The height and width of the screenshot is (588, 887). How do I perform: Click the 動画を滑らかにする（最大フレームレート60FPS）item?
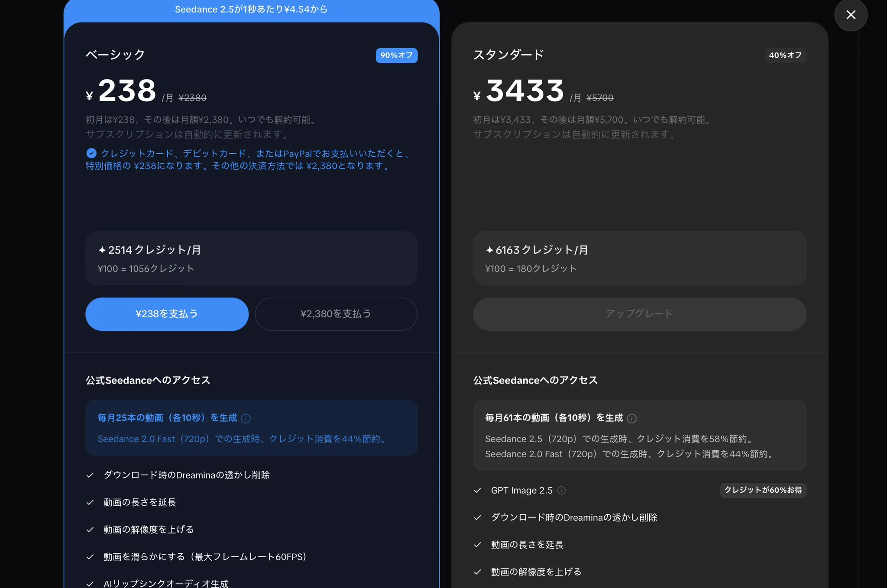205,557
